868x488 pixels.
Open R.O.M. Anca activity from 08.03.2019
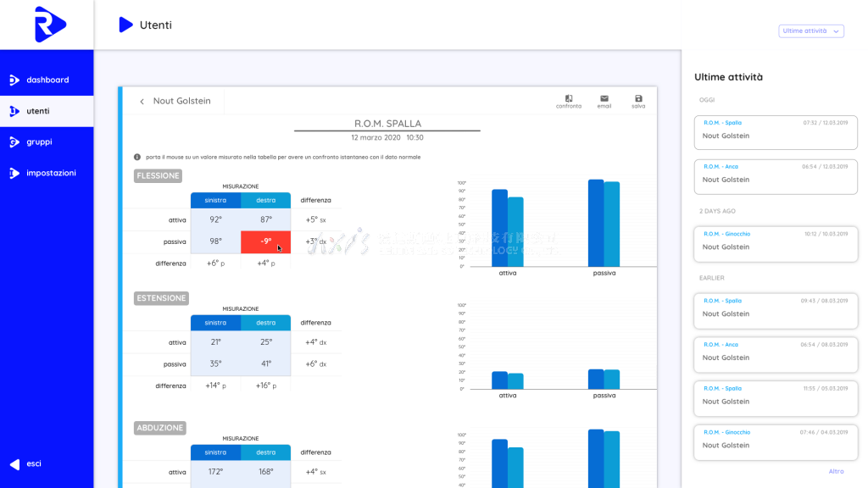click(775, 352)
